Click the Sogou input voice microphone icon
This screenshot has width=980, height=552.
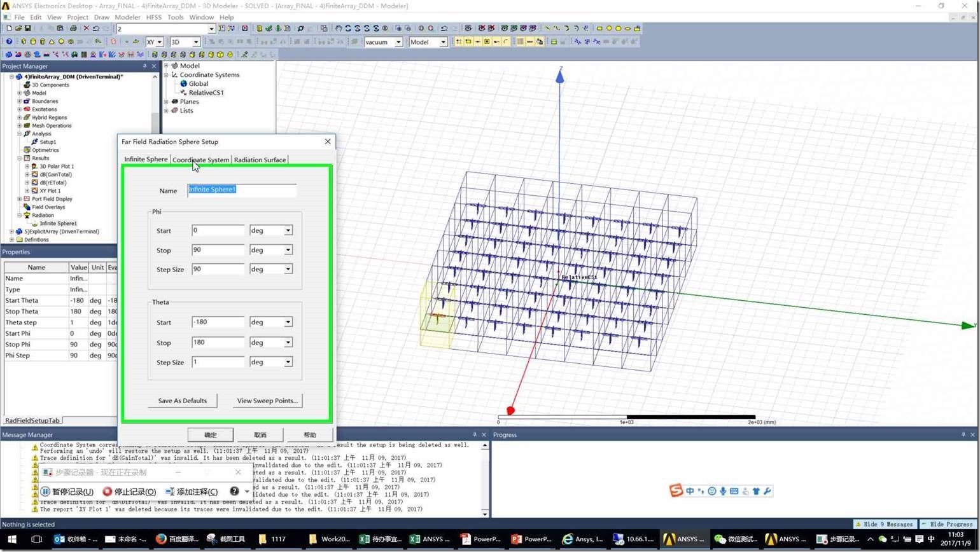pyautogui.click(x=723, y=491)
